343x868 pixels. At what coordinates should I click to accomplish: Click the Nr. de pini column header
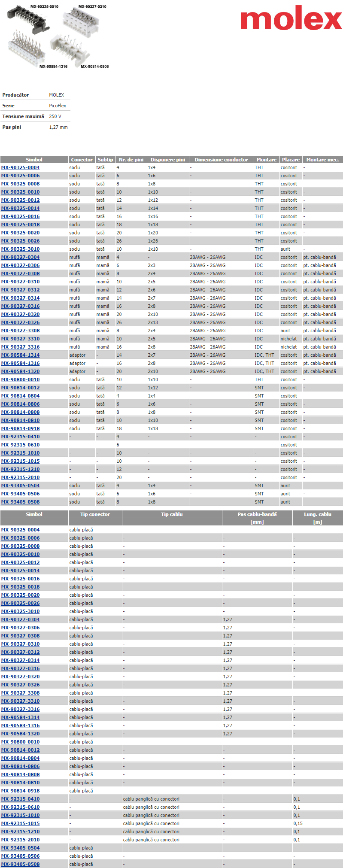(x=131, y=160)
